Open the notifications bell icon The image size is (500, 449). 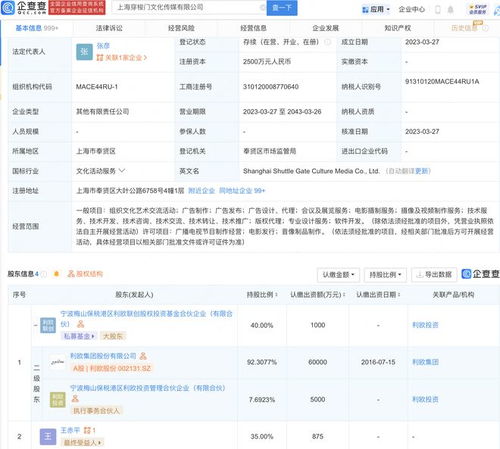pyautogui.click(x=450, y=10)
